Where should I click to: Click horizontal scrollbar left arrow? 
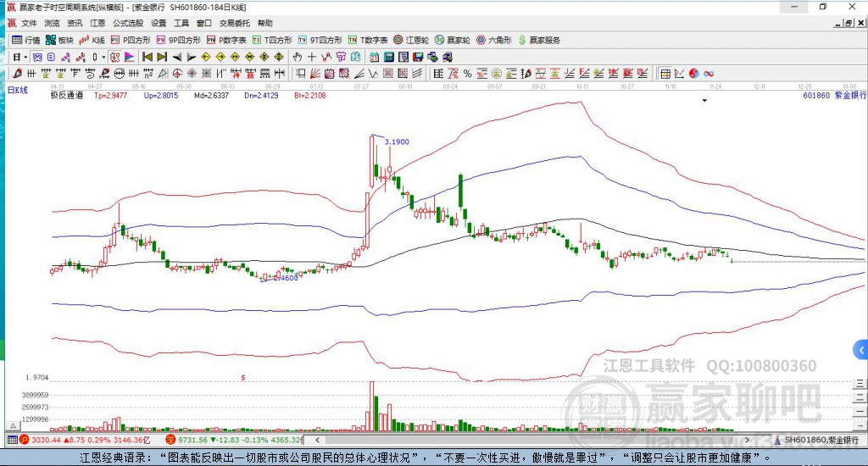pos(317,440)
